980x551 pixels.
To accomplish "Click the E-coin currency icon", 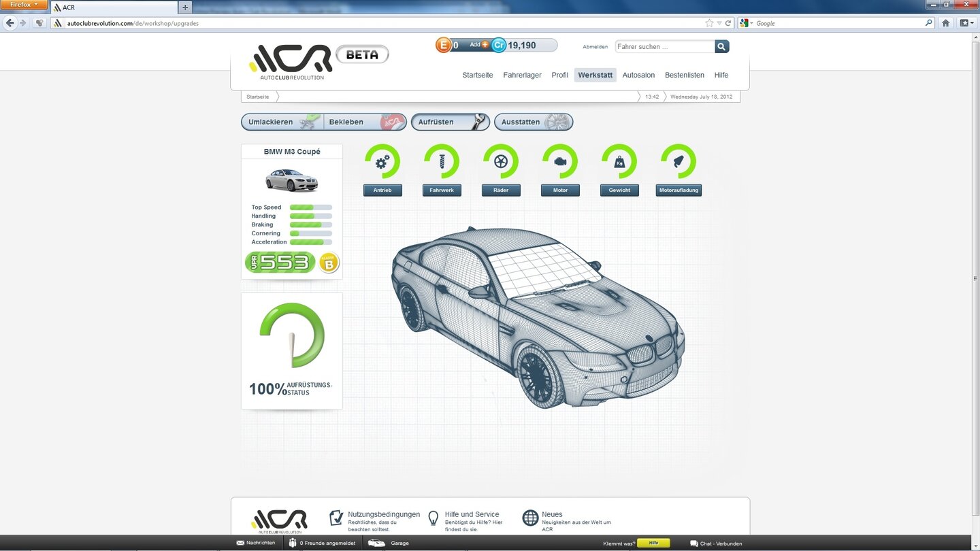I will coord(444,46).
